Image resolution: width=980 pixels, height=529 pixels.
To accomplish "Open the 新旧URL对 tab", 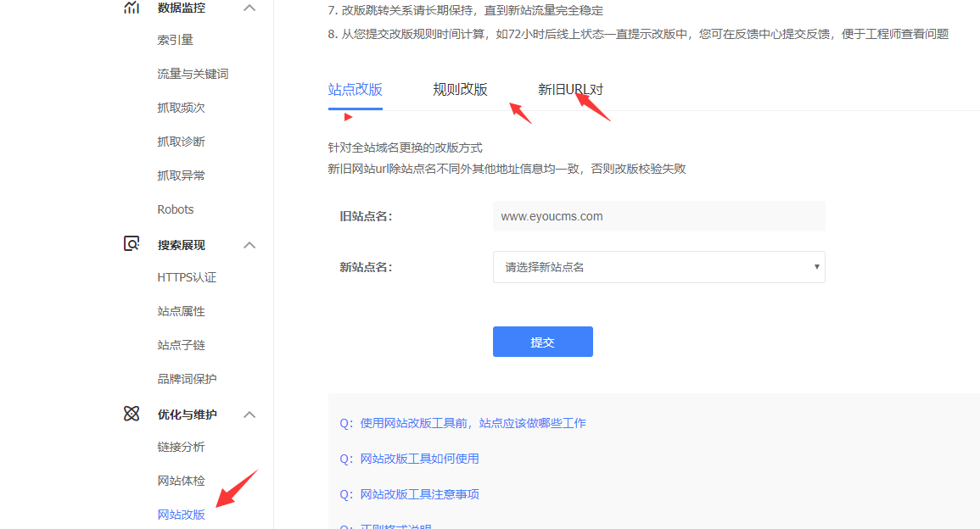I will click(570, 90).
